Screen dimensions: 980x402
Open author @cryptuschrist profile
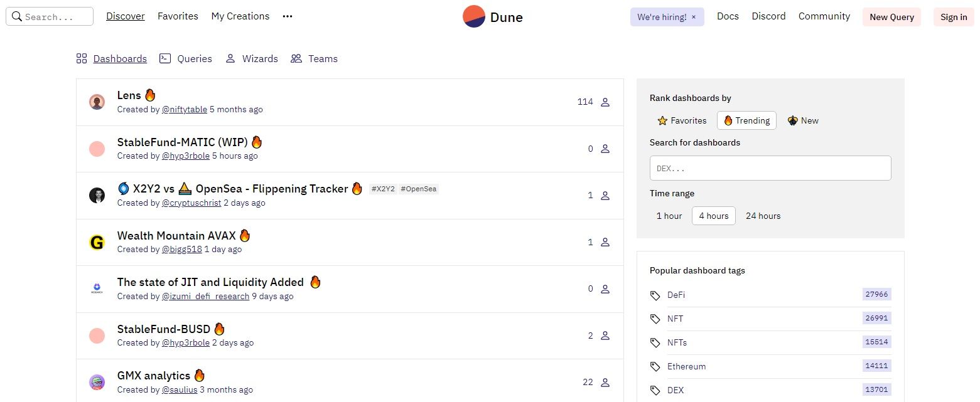tap(191, 203)
